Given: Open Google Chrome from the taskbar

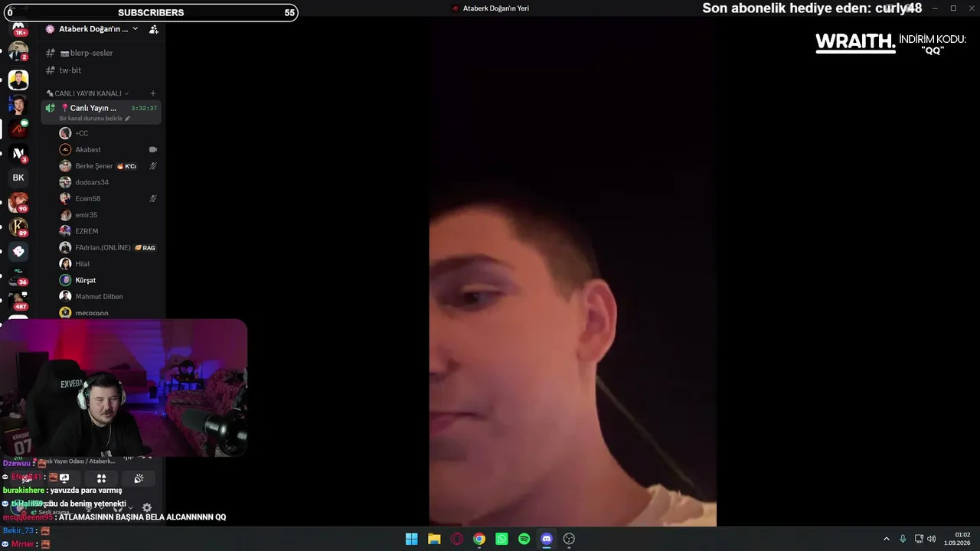Looking at the screenshot, I should click(479, 539).
